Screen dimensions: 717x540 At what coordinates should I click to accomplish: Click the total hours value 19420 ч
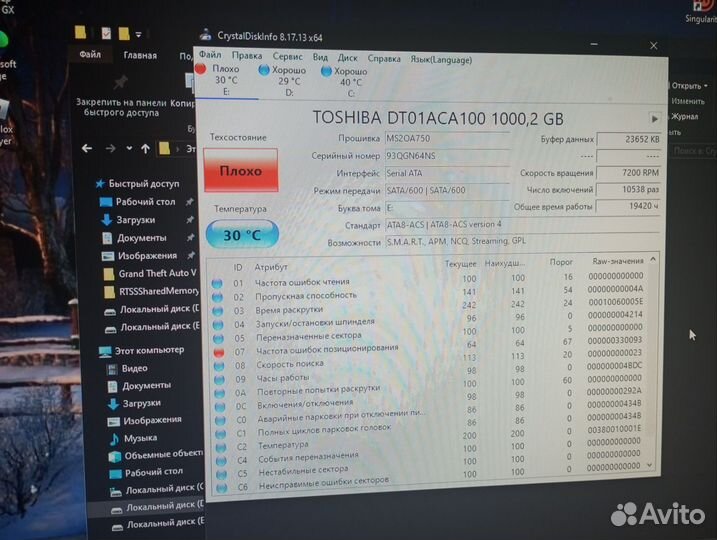point(629,206)
